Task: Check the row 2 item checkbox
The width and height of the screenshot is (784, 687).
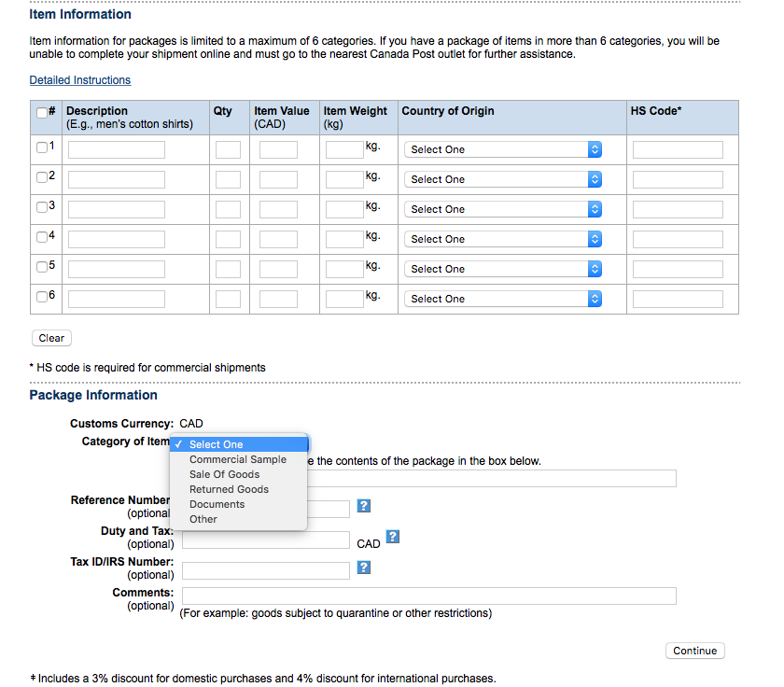Action: 42,177
